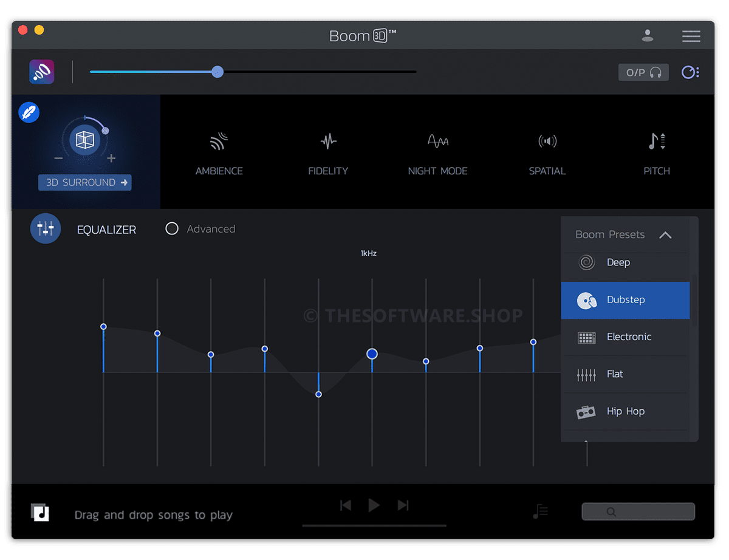
Task: Collapse the Boom Presets list chevron
Action: click(x=665, y=235)
